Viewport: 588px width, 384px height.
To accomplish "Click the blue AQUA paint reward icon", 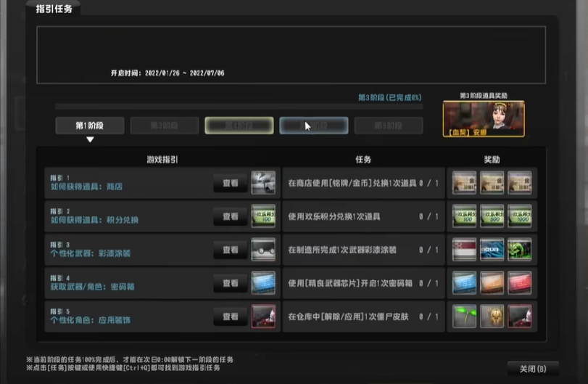I will point(492,250).
